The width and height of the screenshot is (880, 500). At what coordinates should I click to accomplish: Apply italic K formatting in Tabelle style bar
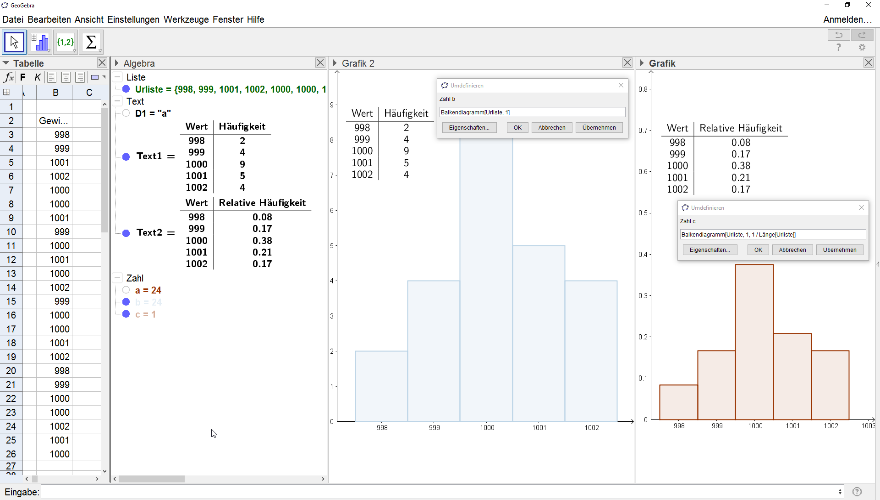click(x=37, y=77)
